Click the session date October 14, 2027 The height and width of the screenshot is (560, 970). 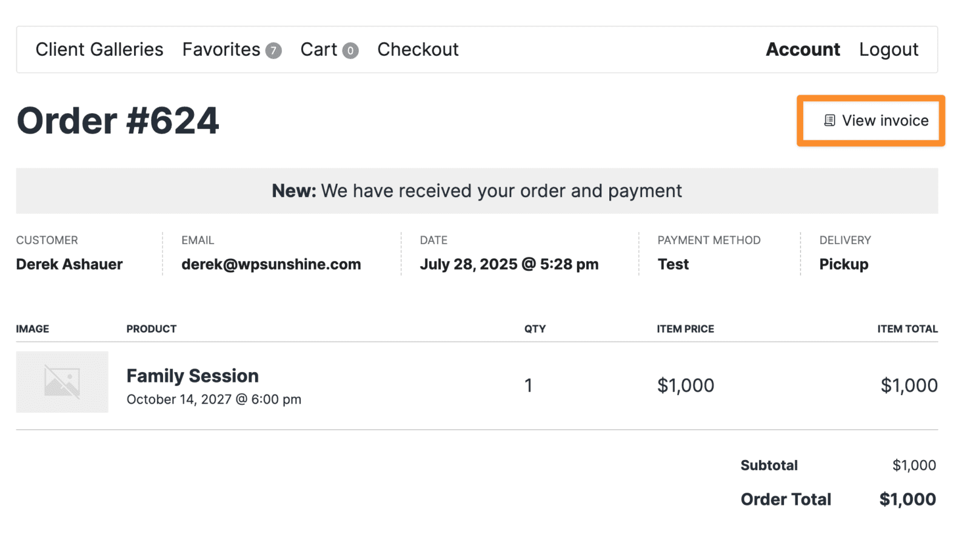[x=214, y=399]
